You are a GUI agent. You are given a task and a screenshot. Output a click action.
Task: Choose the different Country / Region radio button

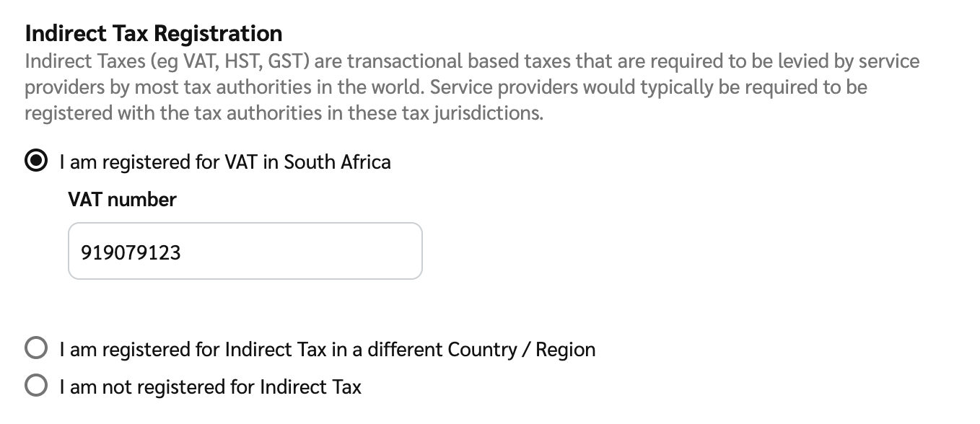(36, 349)
